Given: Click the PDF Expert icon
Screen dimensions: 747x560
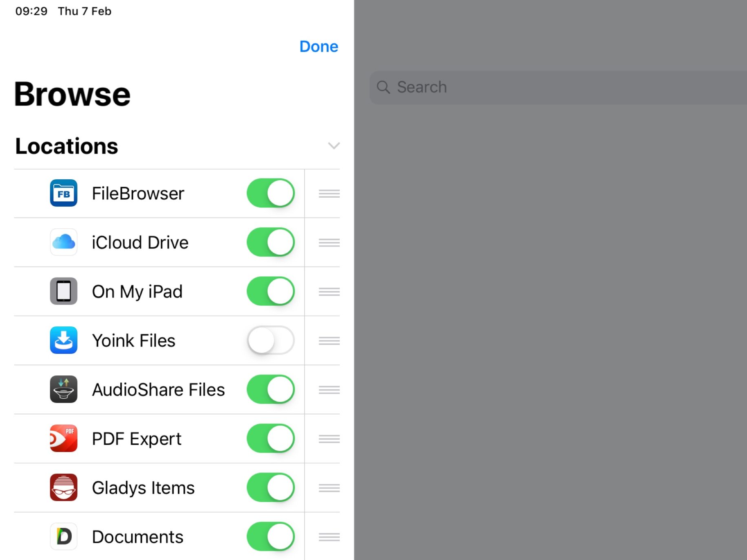Looking at the screenshot, I should click(x=63, y=439).
